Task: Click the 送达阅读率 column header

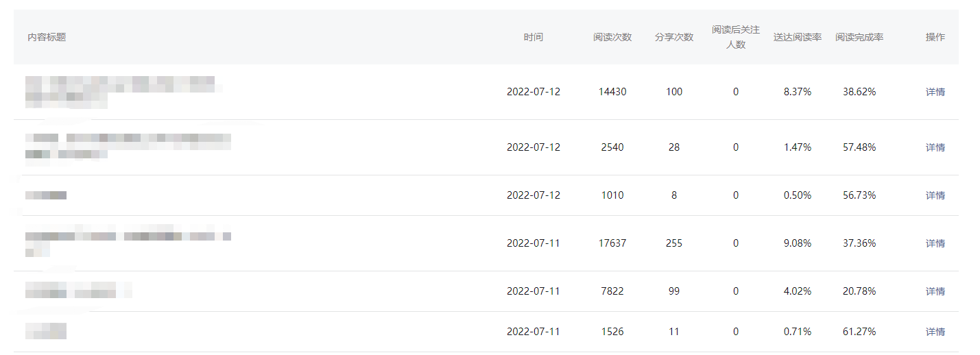Action: (798, 37)
